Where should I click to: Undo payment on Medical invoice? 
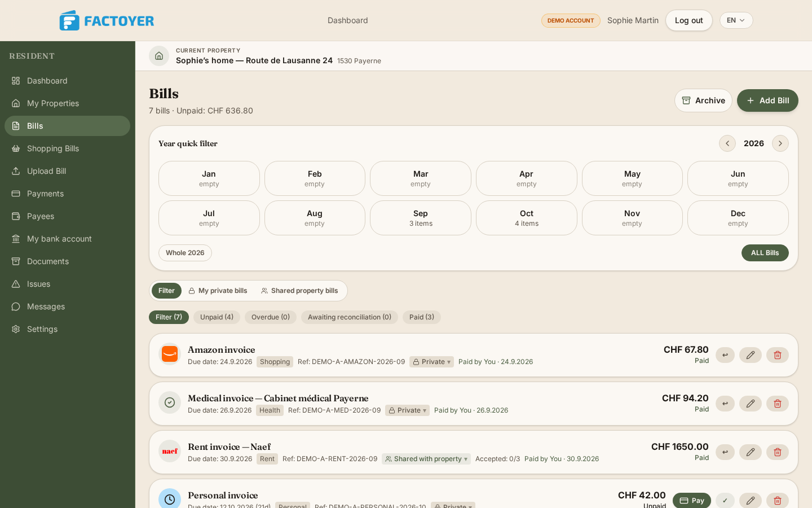725,404
